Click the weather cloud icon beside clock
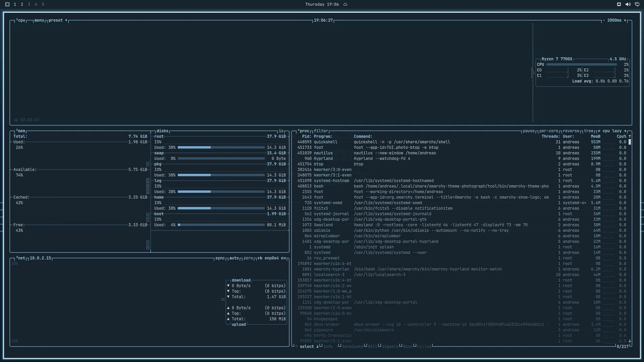The image size is (644, 362). [x=345, y=4]
